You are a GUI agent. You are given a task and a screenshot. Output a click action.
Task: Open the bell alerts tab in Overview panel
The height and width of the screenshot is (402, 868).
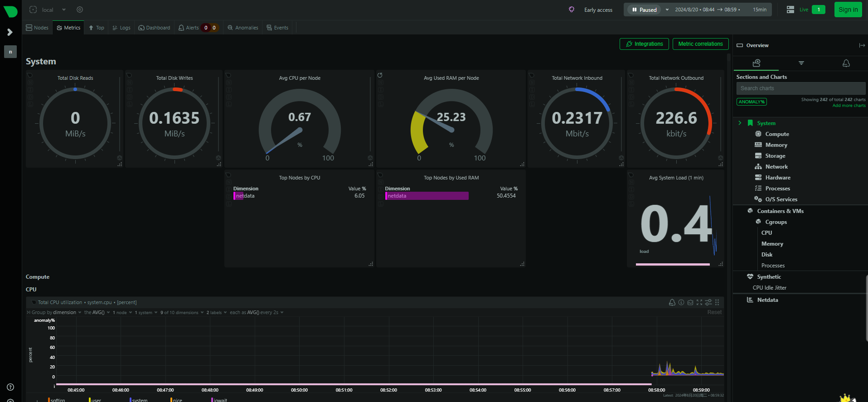click(846, 63)
